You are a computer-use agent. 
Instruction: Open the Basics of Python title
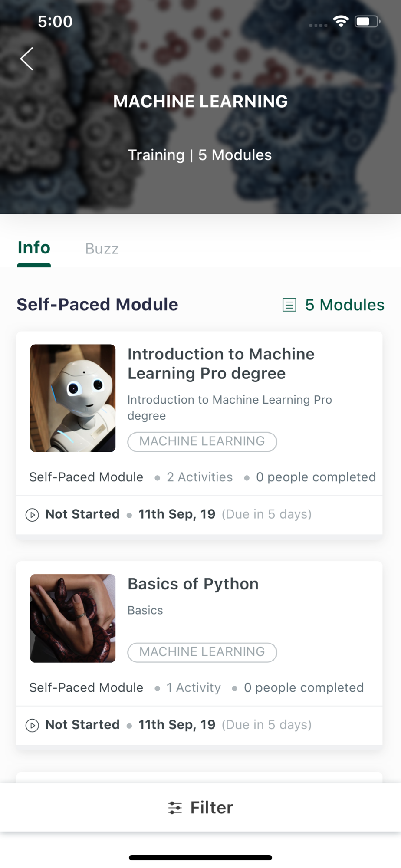tap(193, 584)
